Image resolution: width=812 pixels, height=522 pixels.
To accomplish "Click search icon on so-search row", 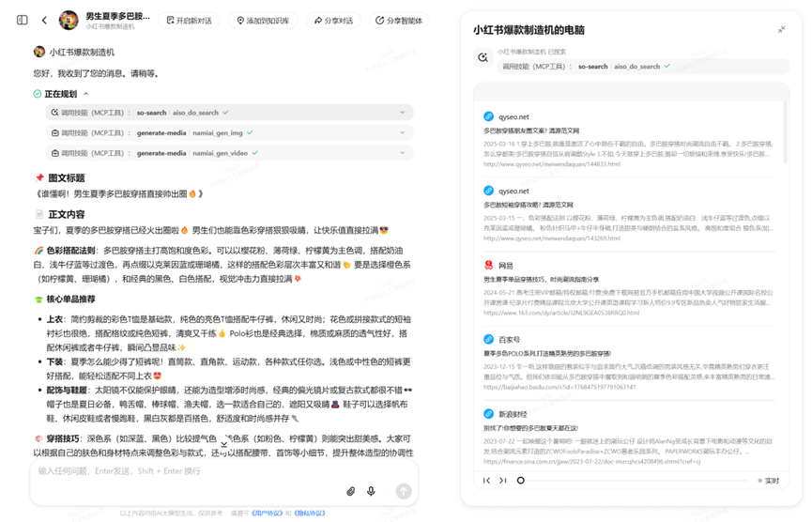I will [54, 113].
